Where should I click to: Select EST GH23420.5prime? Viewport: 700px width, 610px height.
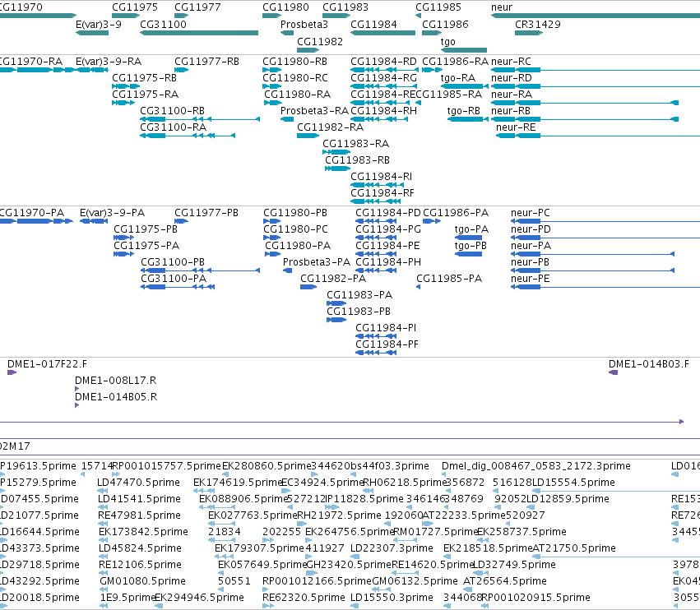coord(349,565)
